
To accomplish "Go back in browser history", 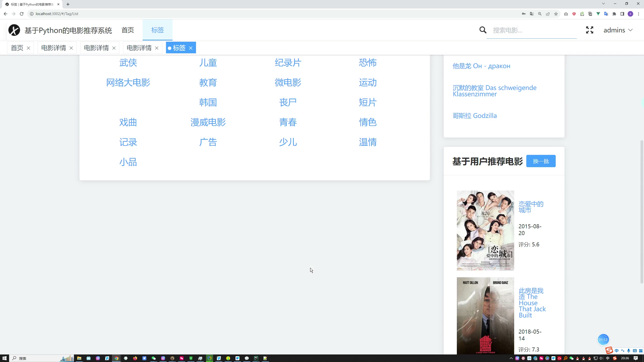I will pos(6,14).
